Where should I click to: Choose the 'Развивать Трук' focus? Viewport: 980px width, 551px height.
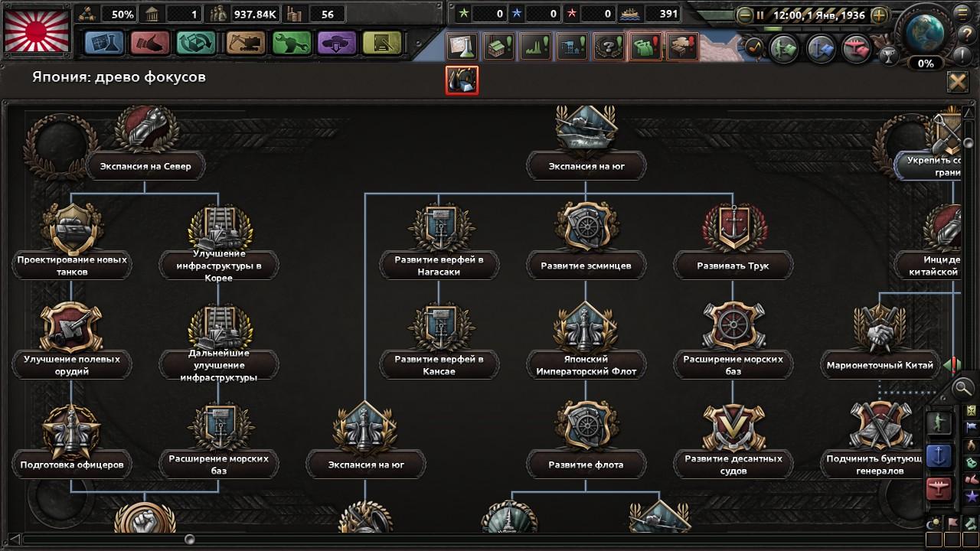click(x=733, y=266)
